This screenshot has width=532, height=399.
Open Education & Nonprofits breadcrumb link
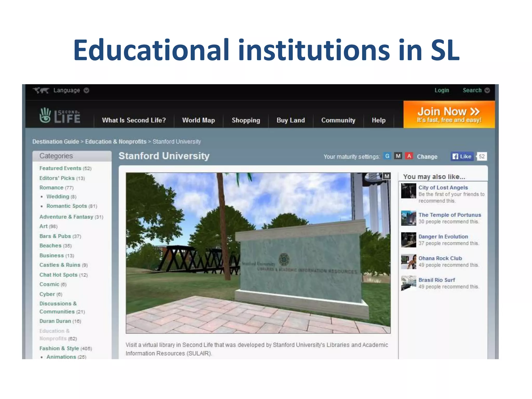[116, 142]
